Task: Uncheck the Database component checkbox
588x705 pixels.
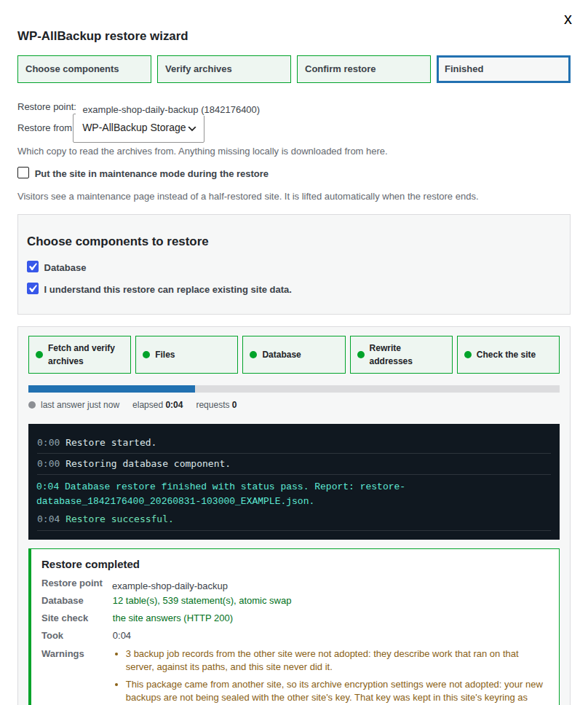Action: point(33,267)
